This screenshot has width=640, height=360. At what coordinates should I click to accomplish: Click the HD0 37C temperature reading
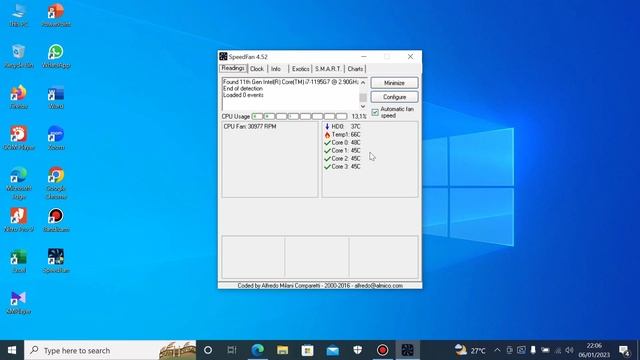[x=342, y=127]
